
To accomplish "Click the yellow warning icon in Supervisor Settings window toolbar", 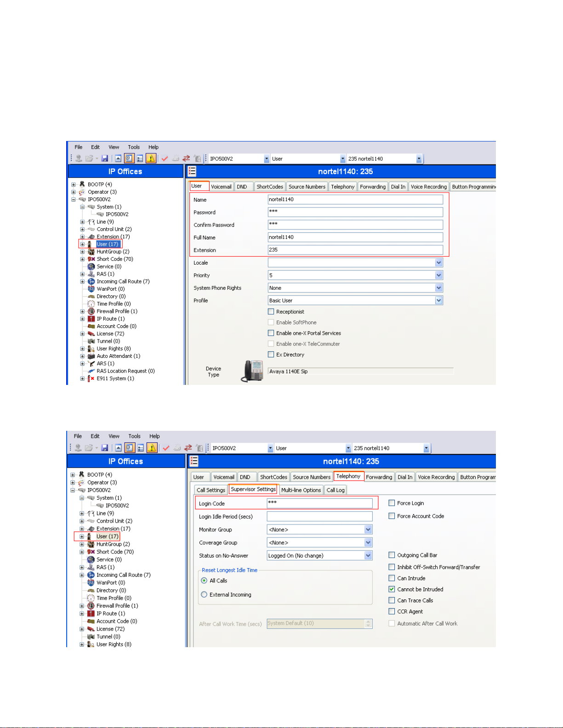I will coord(152,448).
